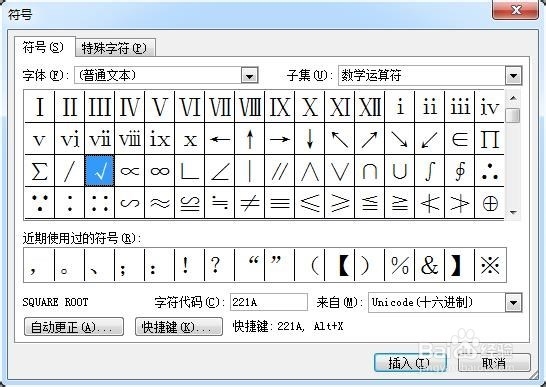Open the 快捷键(K)... shortcut key dialog
The width and height of the screenshot is (546, 387).
tap(179, 327)
